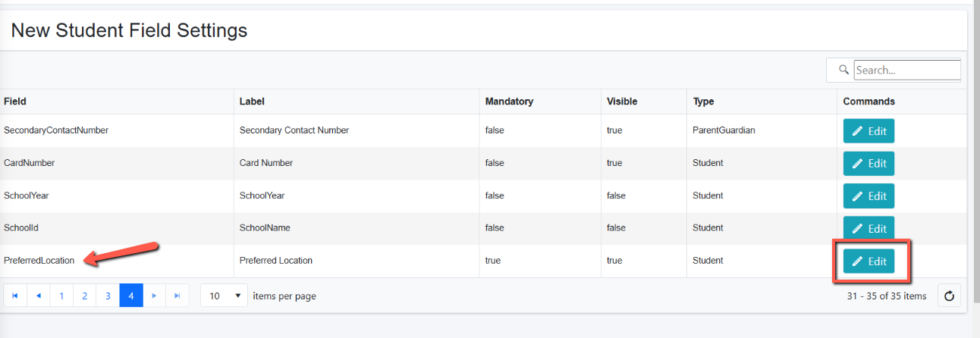Viewport: 980px width, 338px height.
Task: Select page 2 in pager
Action: [85, 296]
